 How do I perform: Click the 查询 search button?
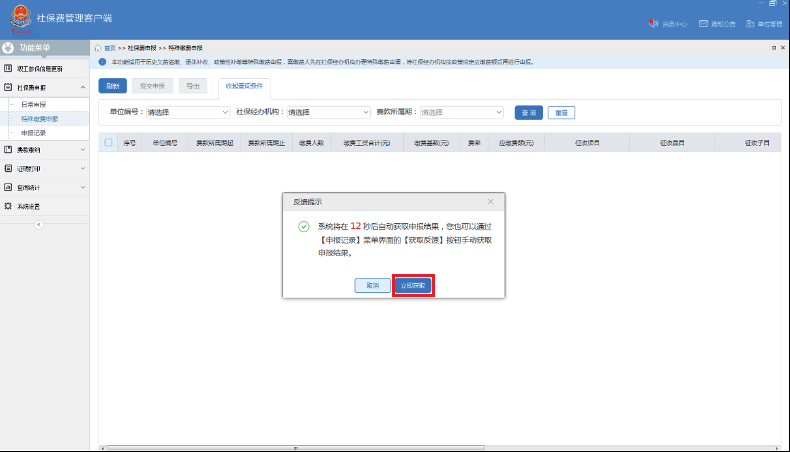click(x=527, y=112)
